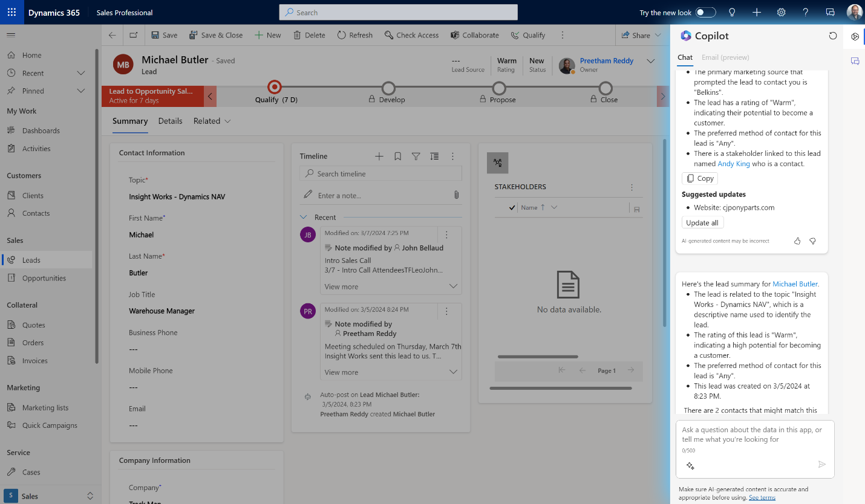The height and width of the screenshot is (504, 865).
Task: Open more options on Preetham Reddy's note
Action: (x=446, y=311)
